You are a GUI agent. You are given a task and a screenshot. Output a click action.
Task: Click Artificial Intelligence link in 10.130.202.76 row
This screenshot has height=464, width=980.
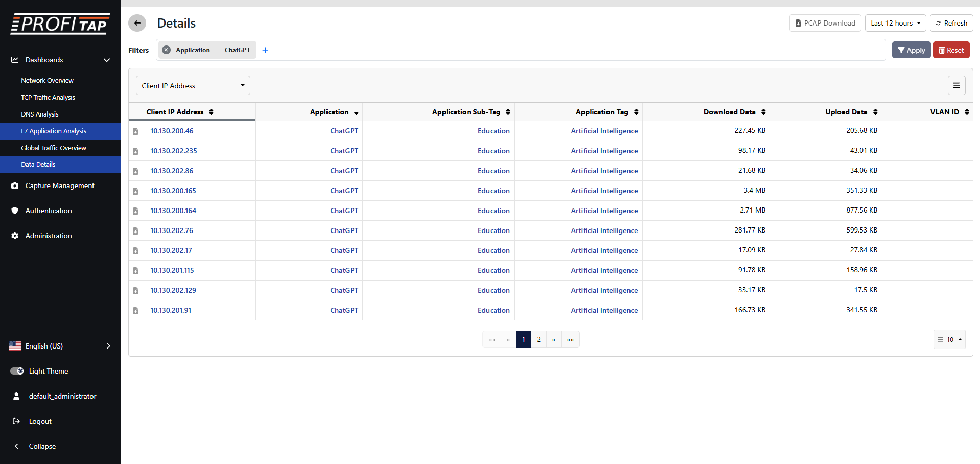[604, 231]
